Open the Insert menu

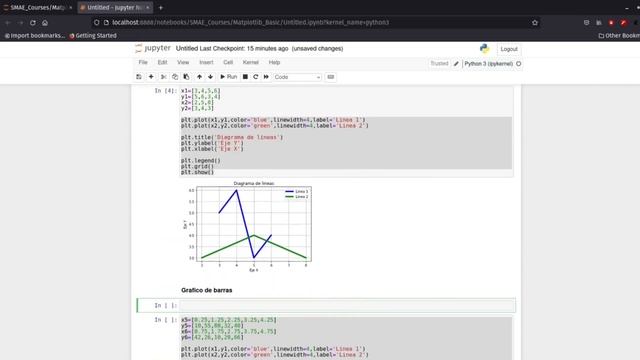(206, 62)
